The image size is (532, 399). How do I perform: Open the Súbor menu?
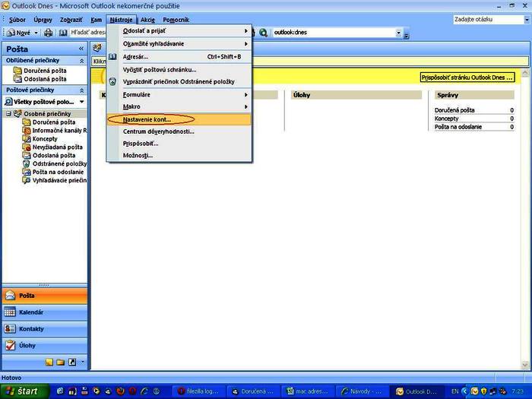pos(17,20)
